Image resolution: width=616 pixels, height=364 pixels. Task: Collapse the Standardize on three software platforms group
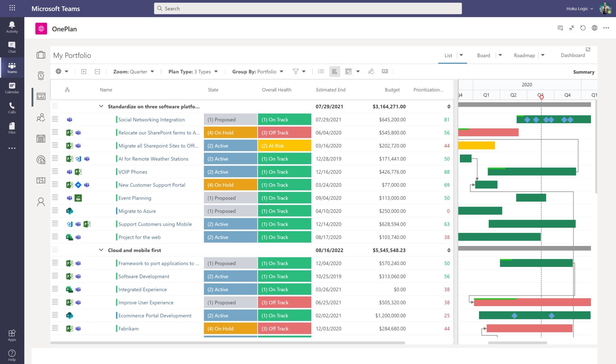(x=101, y=106)
